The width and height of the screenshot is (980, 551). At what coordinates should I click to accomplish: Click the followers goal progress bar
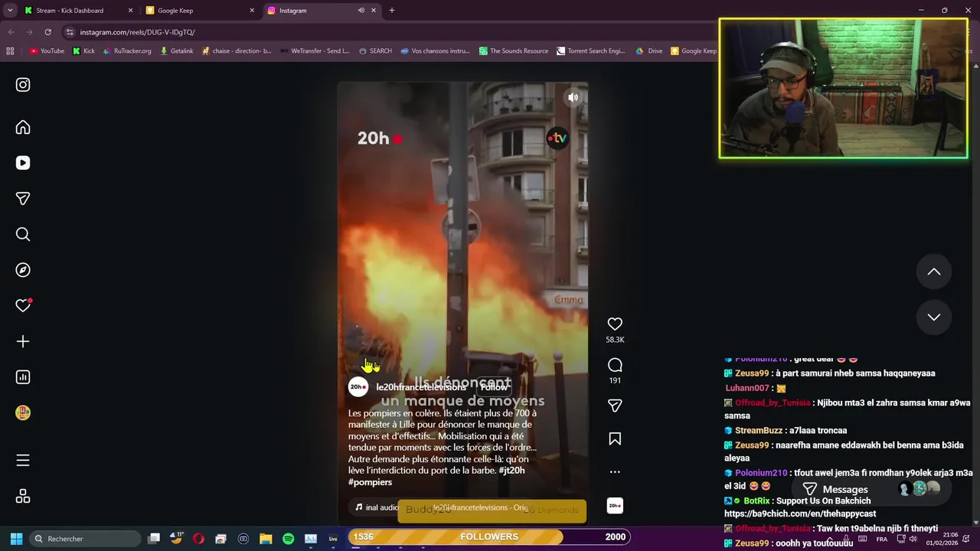(489, 537)
